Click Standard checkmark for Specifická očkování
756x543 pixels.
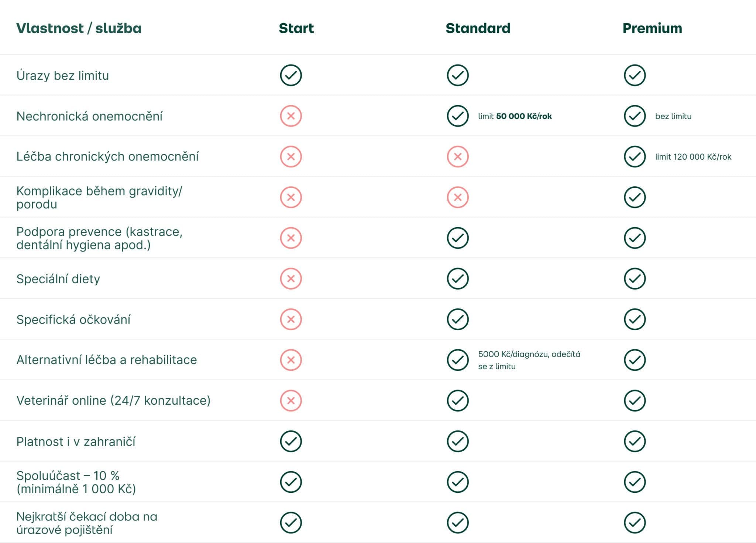click(458, 319)
